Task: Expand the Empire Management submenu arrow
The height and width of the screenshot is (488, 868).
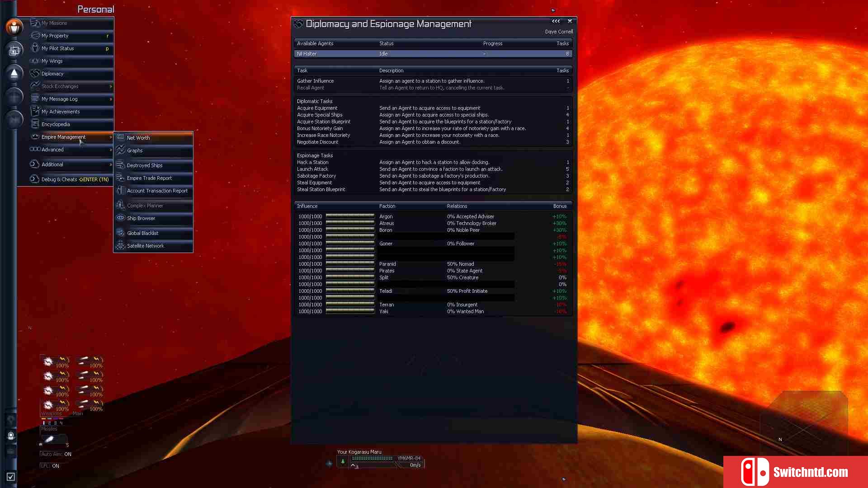Action: (110, 137)
